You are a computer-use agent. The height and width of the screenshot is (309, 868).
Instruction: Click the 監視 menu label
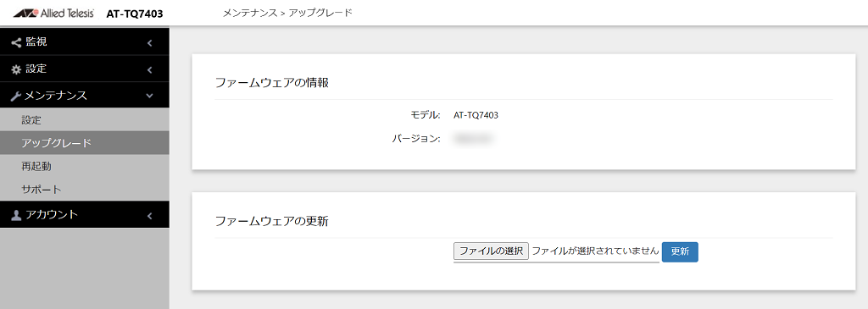36,42
